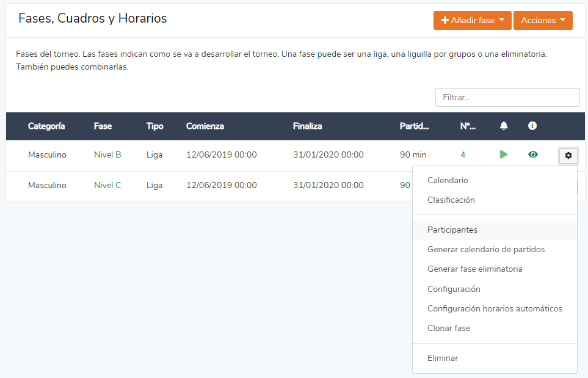Image resolution: width=588 pixels, height=378 pixels.
Task: Open Configuración from the menu
Action: tap(495, 289)
